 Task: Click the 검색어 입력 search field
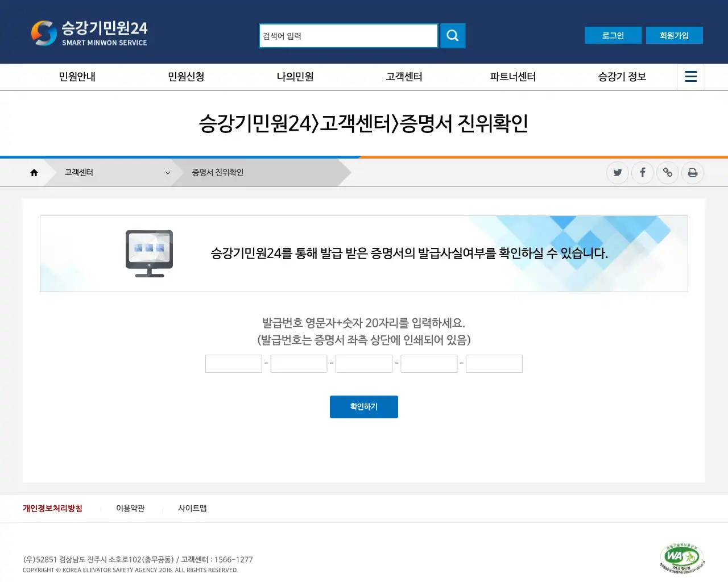(349, 36)
